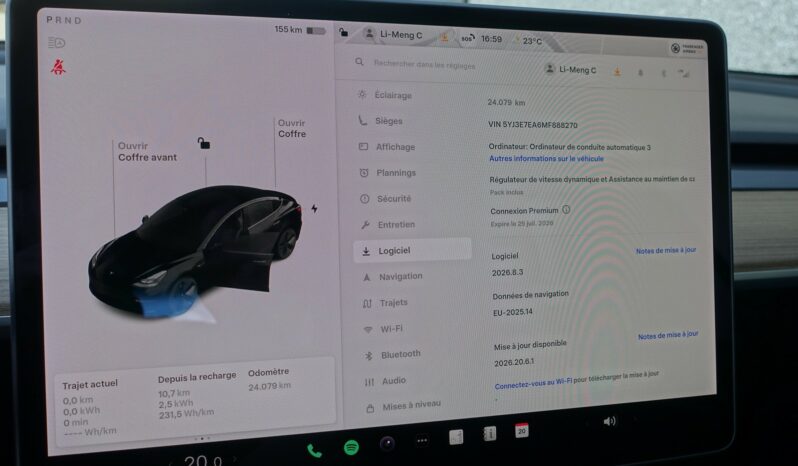Tap the 24.079 km mileage in the Logiciel panel
798x466 pixels.
(x=506, y=102)
